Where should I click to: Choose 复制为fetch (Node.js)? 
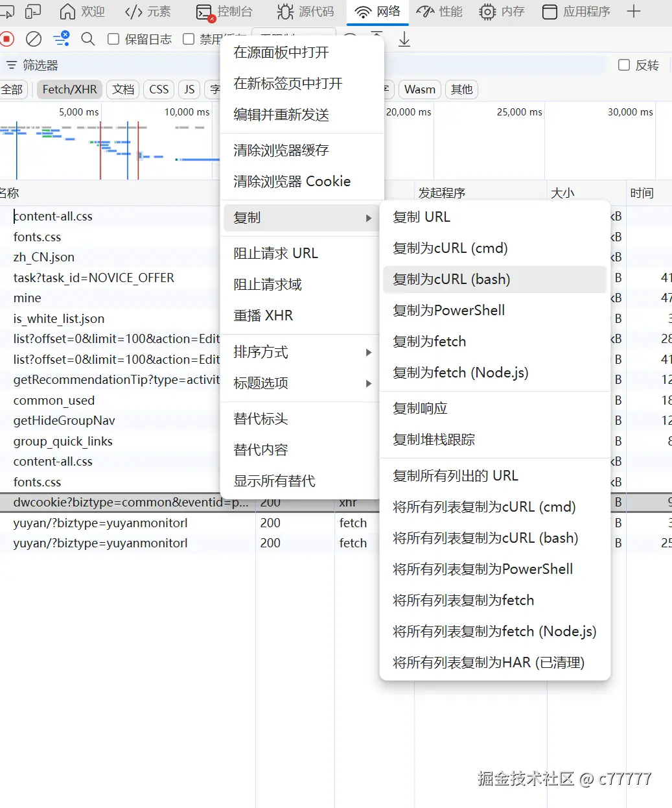[x=494, y=373]
